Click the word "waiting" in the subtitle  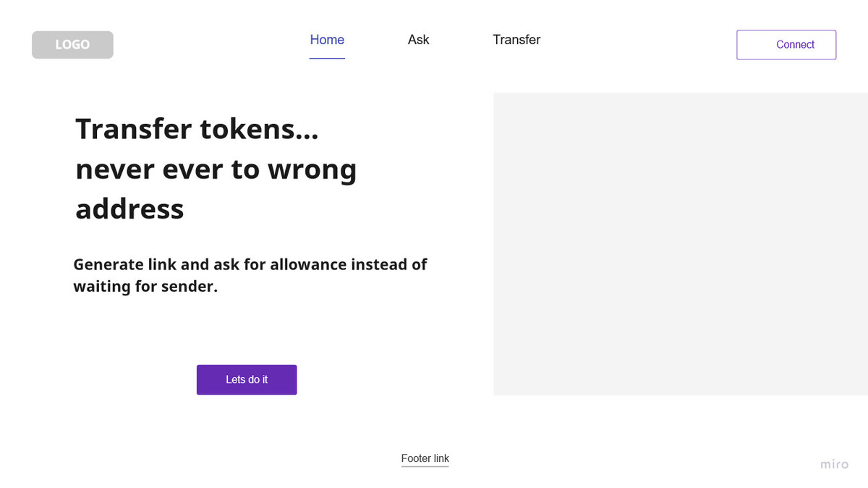(x=101, y=287)
